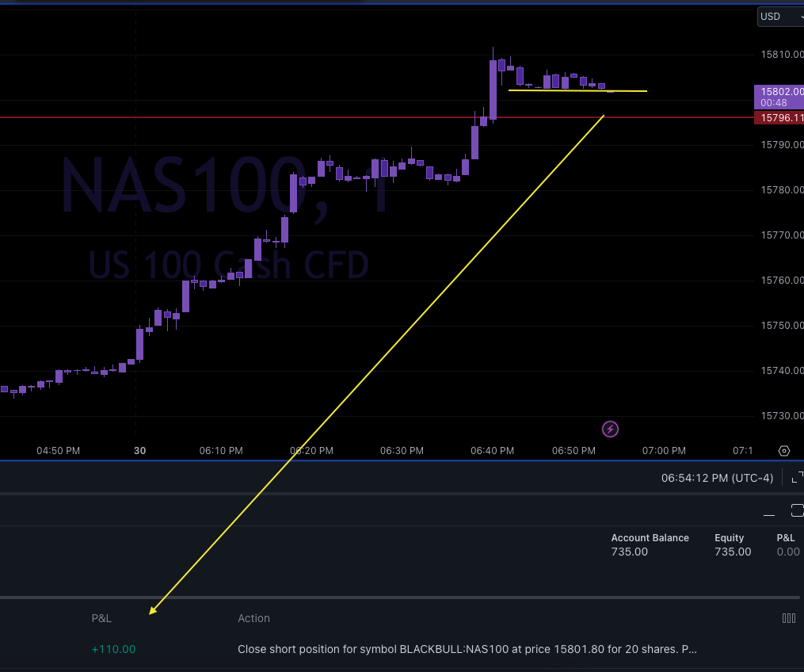Image resolution: width=804 pixels, height=672 pixels.
Task: Click the 06:40 PM time axis label
Action: (492, 450)
